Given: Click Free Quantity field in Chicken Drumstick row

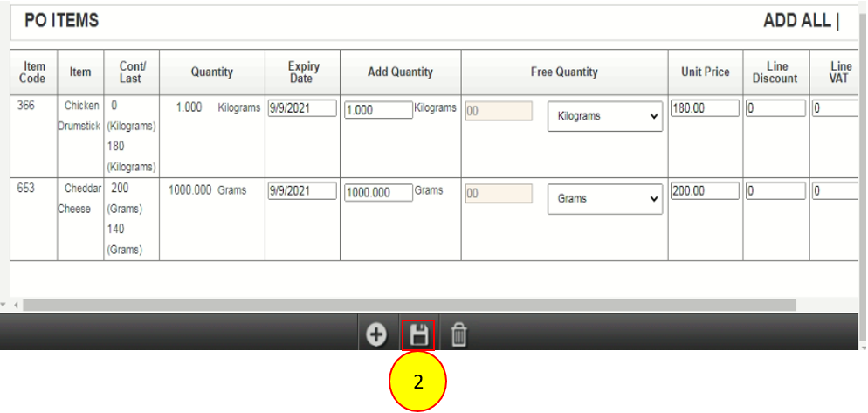Looking at the screenshot, I should [499, 112].
